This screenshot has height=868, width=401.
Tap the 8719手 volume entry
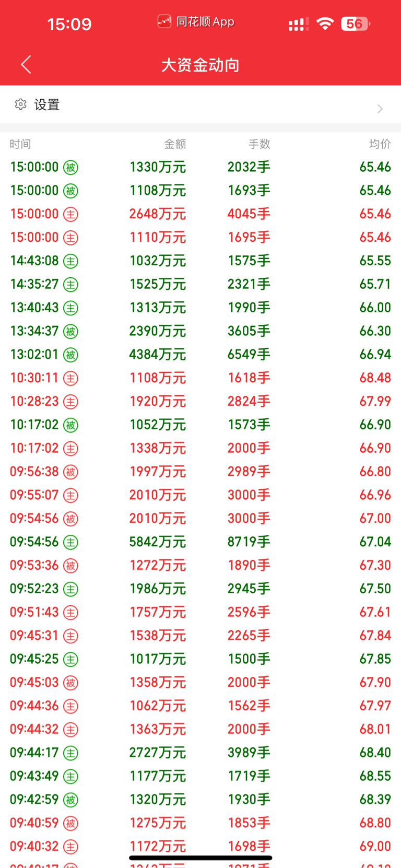(249, 542)
